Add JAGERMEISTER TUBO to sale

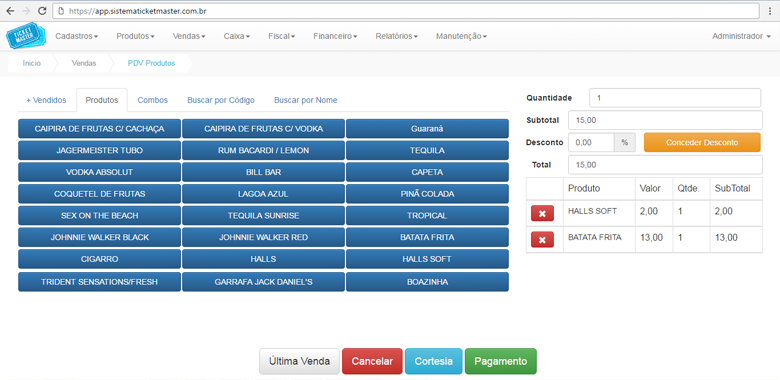[x=99, y=150]
